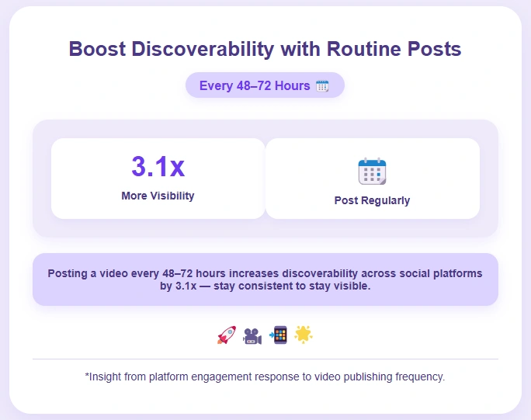The height and width of the screenshot is (420, 531).
Task: Select the Every 48–72 Hours pill badge
Action: [x=265, y=85]
